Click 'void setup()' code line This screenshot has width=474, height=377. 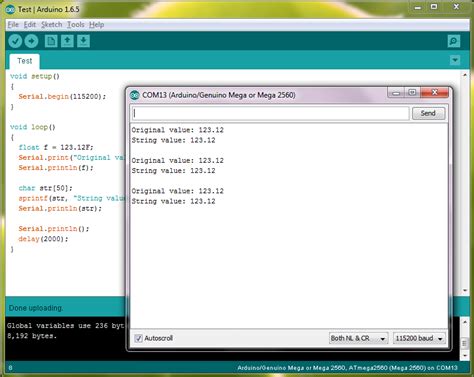35,76
